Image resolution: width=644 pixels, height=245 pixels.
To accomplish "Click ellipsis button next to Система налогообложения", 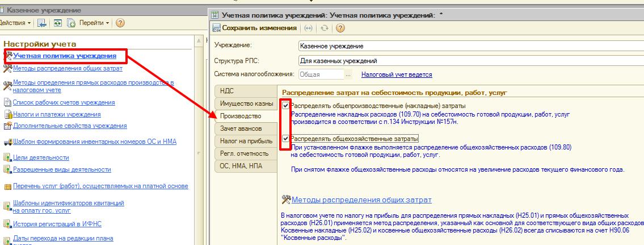I will tap(348, 74).
